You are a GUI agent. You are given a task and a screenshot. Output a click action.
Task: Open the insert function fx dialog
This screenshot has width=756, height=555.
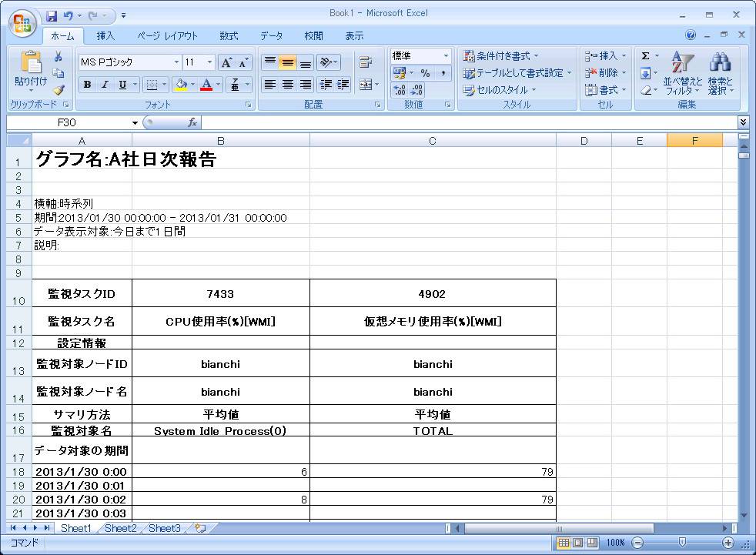click(x=192, y=122)
